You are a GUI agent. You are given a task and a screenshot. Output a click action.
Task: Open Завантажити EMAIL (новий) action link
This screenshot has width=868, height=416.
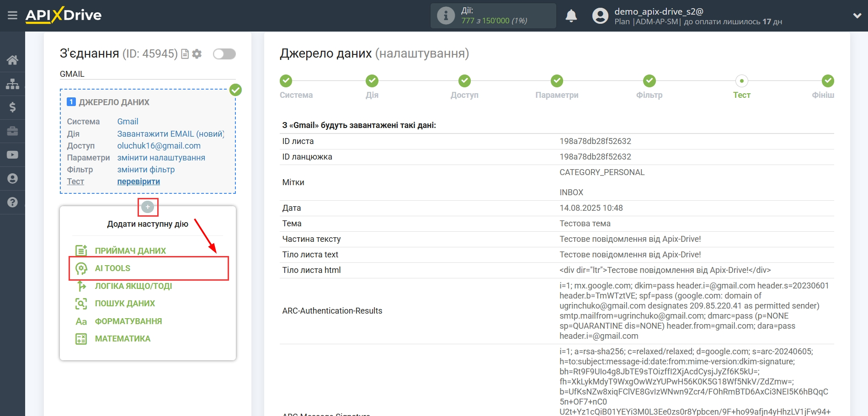170,134
